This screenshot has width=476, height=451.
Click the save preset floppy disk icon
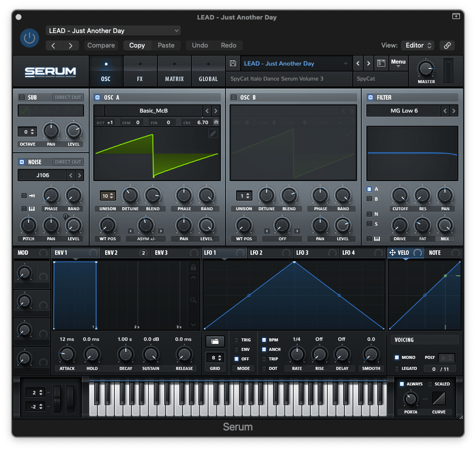pos(233,63)
